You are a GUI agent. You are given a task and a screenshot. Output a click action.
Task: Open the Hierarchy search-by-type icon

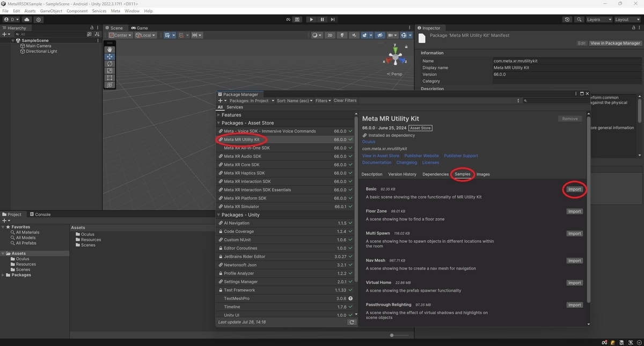[x=90, y=34]
